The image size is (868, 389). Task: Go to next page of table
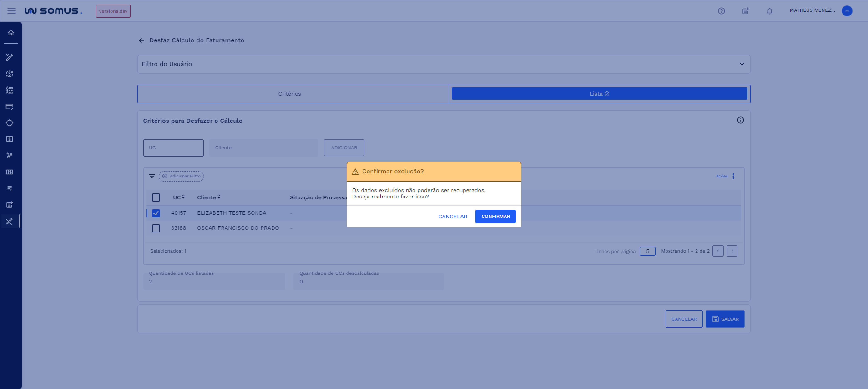point(732,251)
